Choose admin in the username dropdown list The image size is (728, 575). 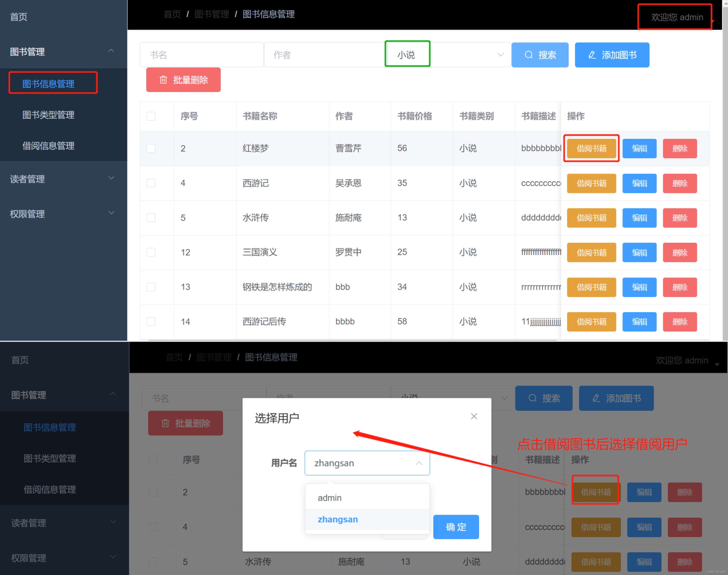(x=330, y=498)
